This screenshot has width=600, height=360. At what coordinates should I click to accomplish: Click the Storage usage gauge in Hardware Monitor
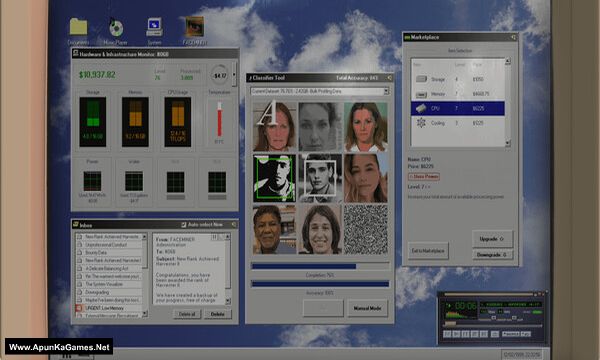[93, 122]
